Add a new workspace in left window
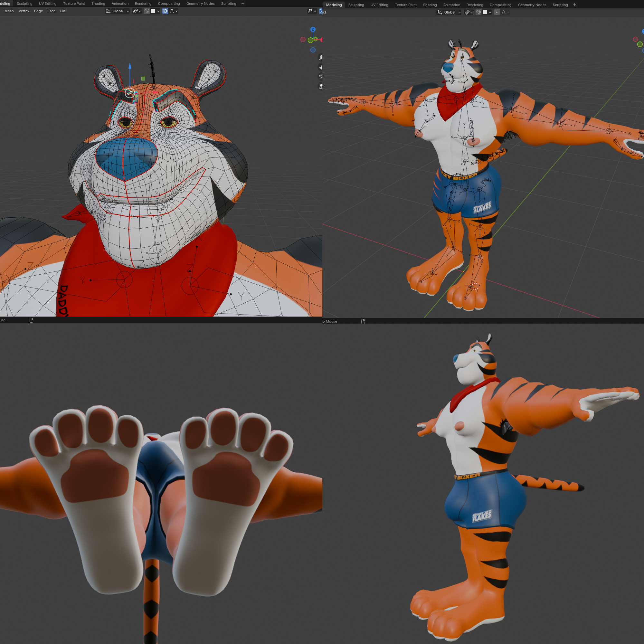The height and width of the screenshot is (644, 644). click(243, 4)
